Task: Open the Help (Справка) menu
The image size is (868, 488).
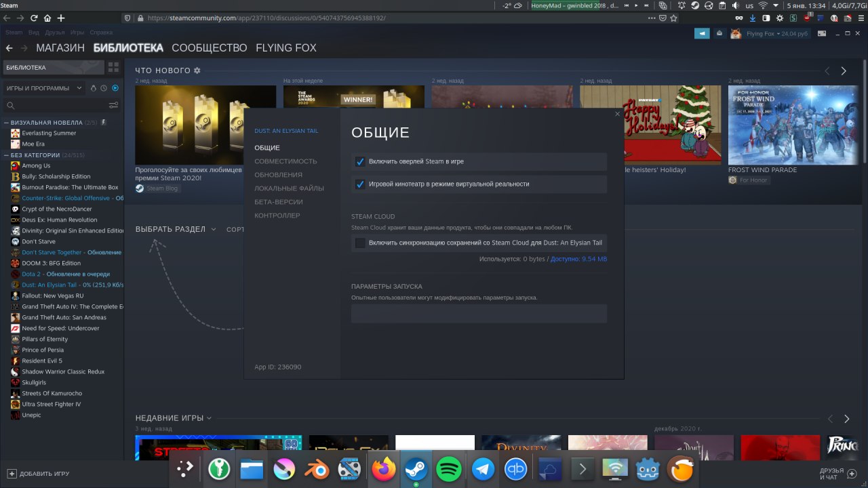Action: click(x=101, y=32)
